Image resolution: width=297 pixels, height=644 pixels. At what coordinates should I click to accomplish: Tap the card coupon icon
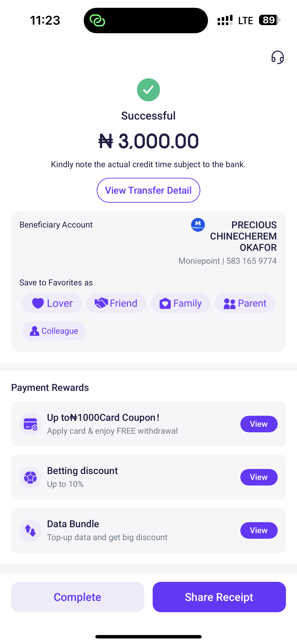coord(30,424)
